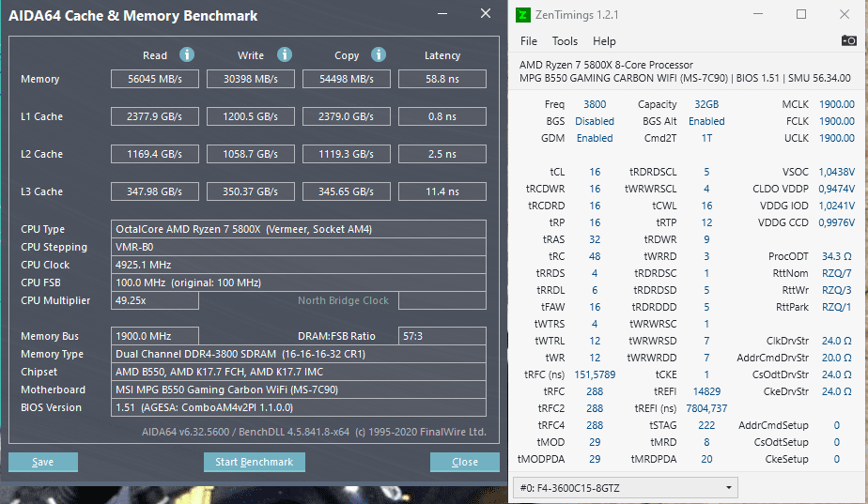Click the L2 Cache Read value 1169.4 GB/s
The image size is (868, 504).
154,154
